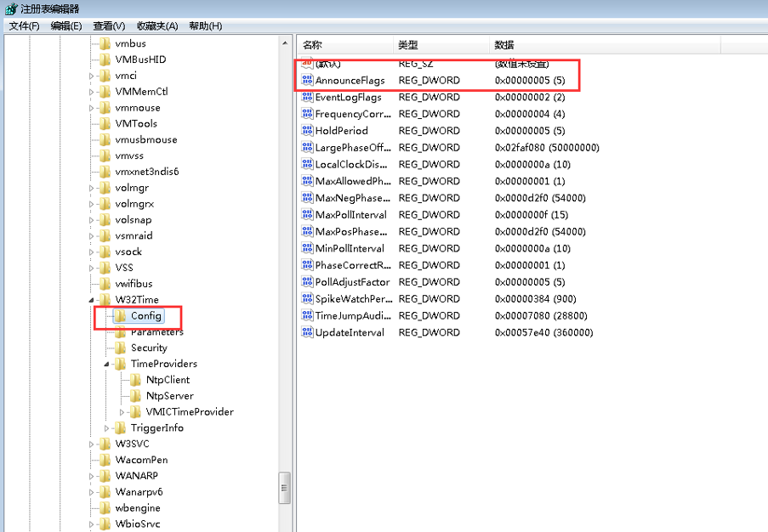Click the EventLogFlags value icon
The width and height of the screenshot is (768, 532).
tap(307, 98)
